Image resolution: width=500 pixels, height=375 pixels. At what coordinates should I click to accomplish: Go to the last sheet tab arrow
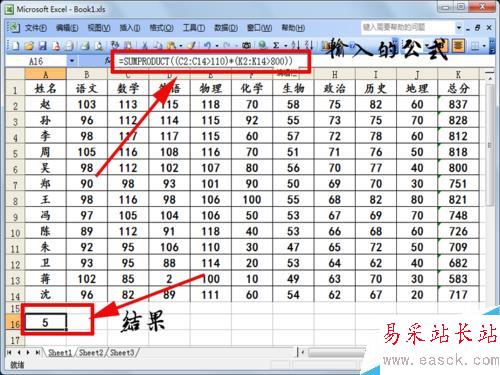pyautogui.click(x=38, y=352)
